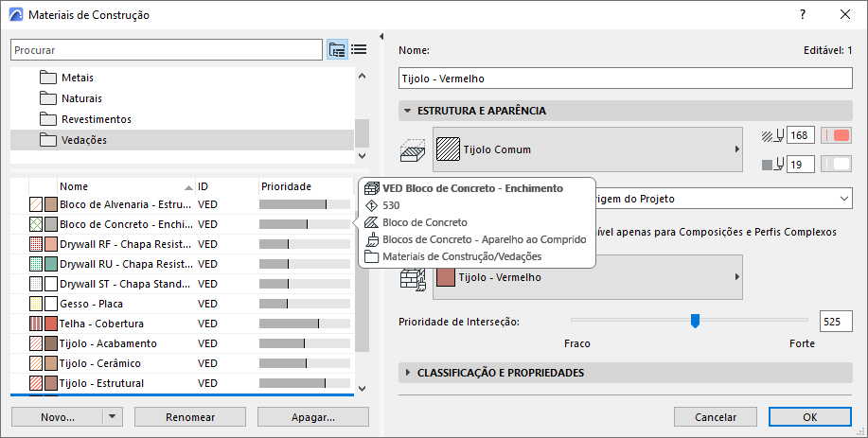Click fill foreground pen number 168
This screenshot has height=438, width=868.
[x=800, y=136]
